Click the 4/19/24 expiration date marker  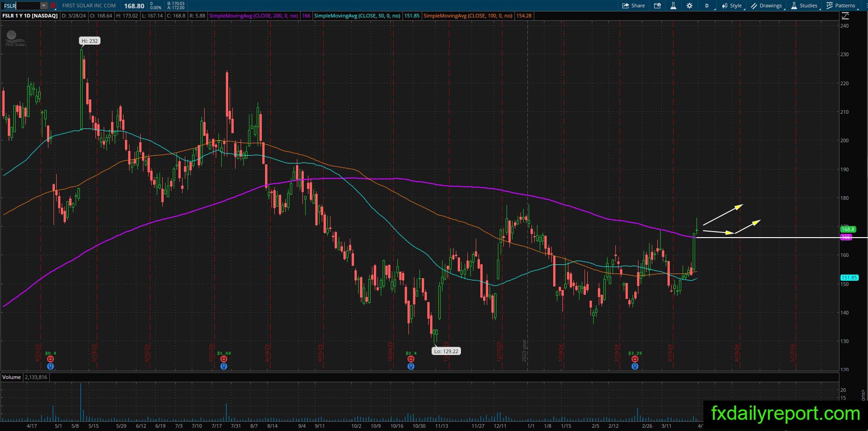click(738, 353)
